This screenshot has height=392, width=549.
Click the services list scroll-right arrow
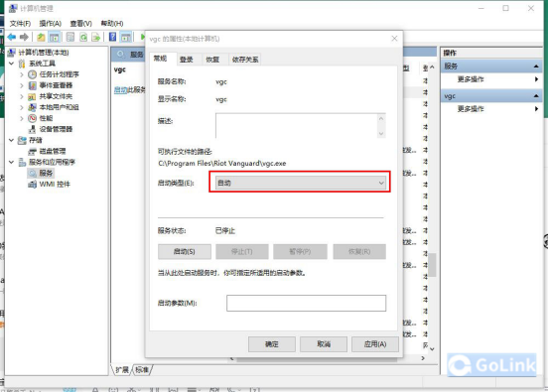(x=423, y=358)
